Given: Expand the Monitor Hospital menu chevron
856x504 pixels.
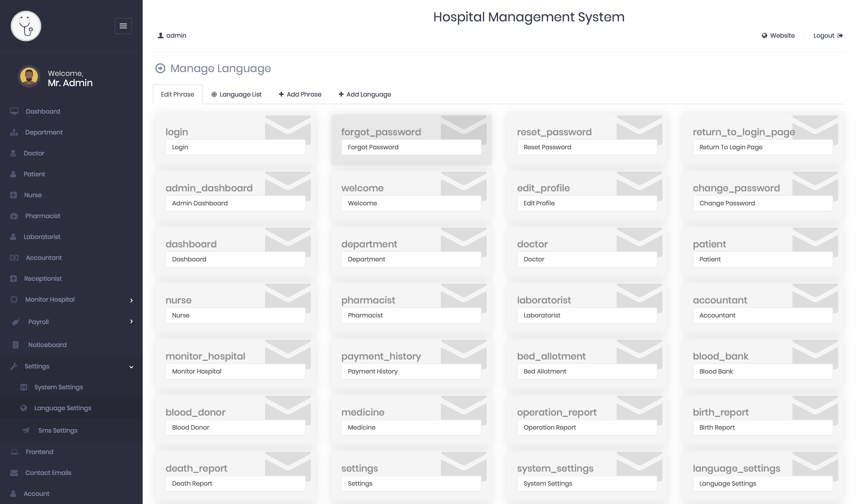Looking at the screenshot, I should pos(131,300).
